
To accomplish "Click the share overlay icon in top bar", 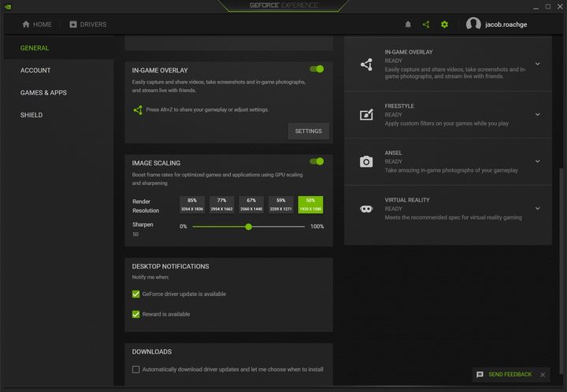I will [x=426, y=24].
